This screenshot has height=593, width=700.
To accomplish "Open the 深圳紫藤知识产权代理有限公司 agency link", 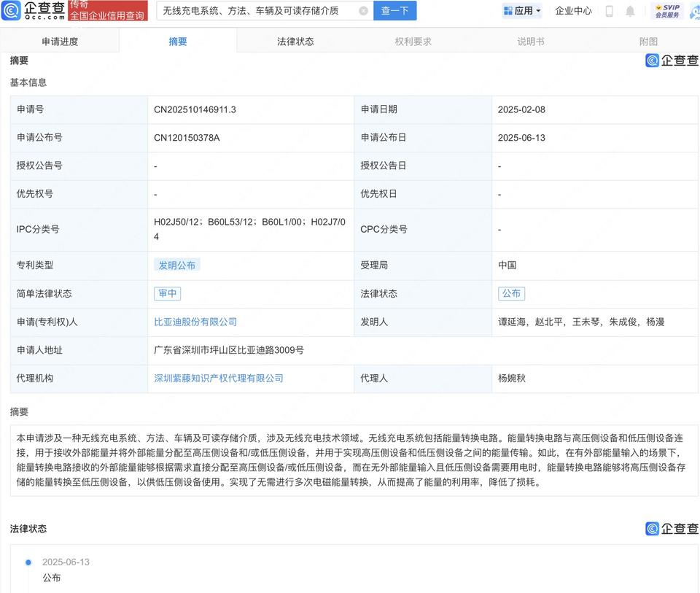I will pos(218,379).
